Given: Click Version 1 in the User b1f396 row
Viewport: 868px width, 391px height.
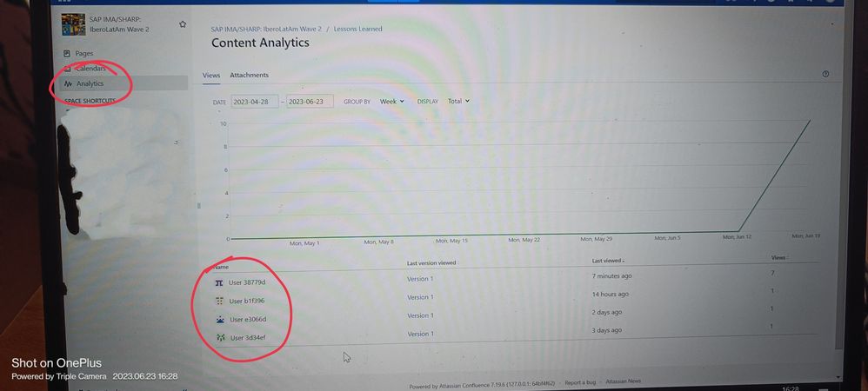Looking at the screenshot, I should click(420, 297).
